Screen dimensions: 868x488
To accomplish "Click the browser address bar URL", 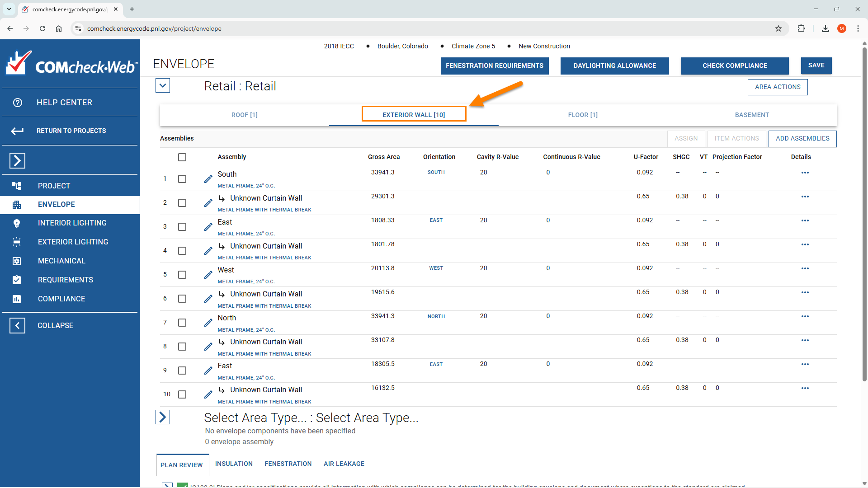I will click(154, 29).
